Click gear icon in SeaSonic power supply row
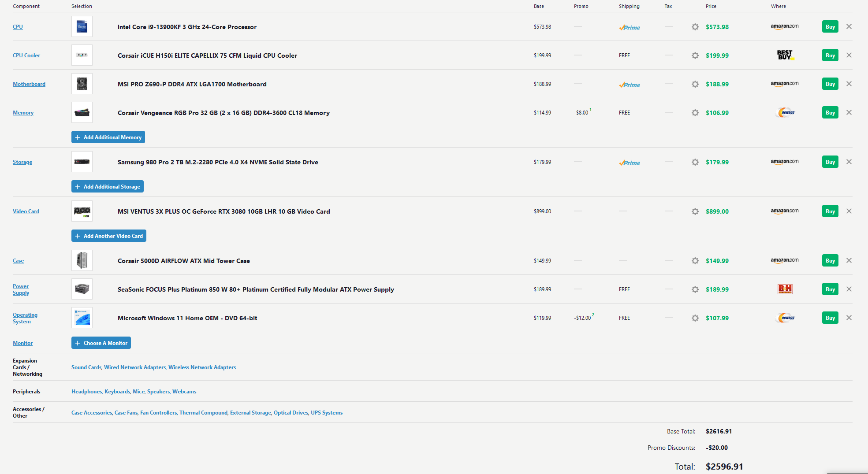868x474 pixels. tap(695, 289)
